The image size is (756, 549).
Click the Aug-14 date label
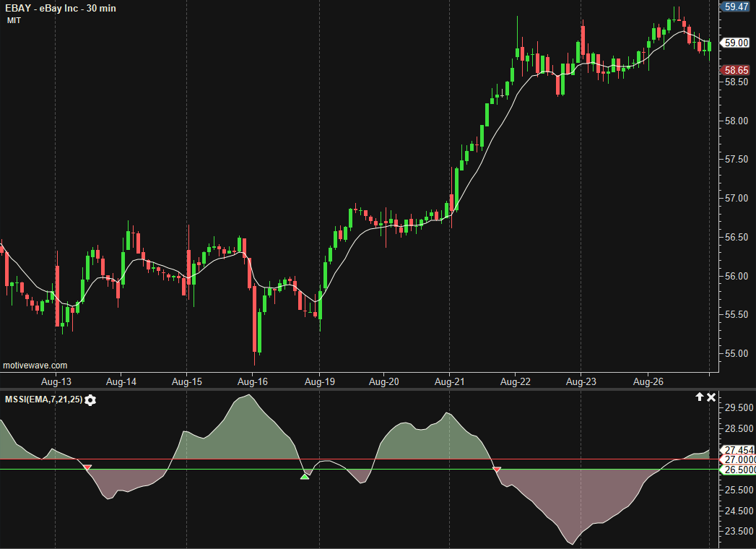click(x=121, y=381)
